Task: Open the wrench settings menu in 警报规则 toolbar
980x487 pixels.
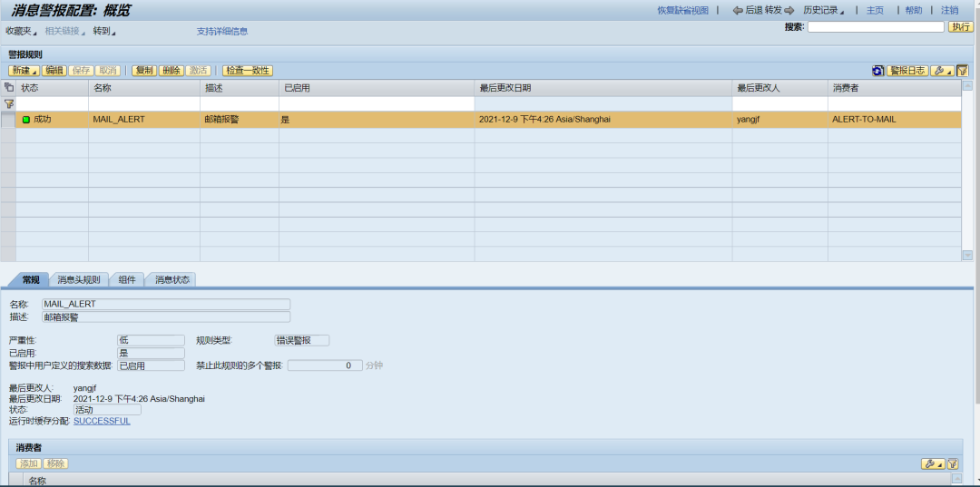Action: tap(943, 71)
